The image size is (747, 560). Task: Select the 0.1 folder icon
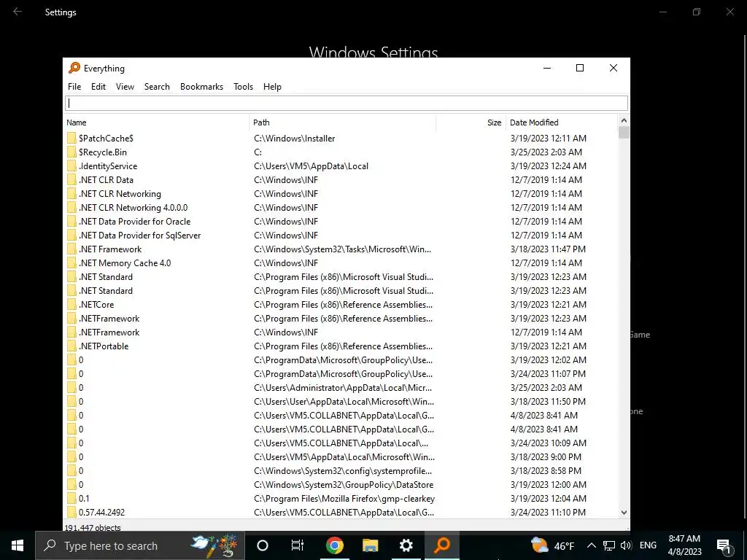pos(71,499)
